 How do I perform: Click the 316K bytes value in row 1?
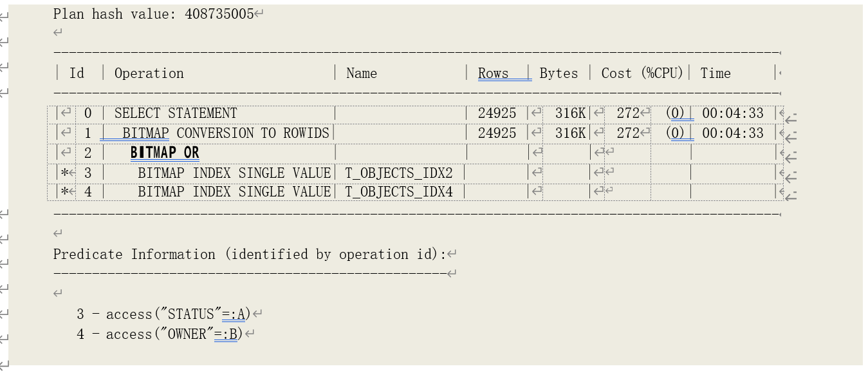click(x=570, y=133)
